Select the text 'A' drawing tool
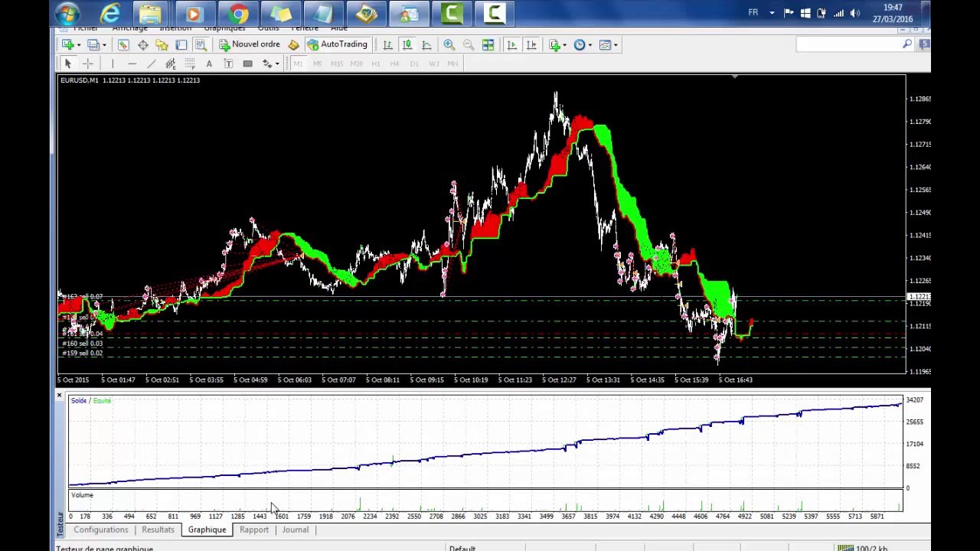Screen dimensions: 980x551 coord(209,64)
